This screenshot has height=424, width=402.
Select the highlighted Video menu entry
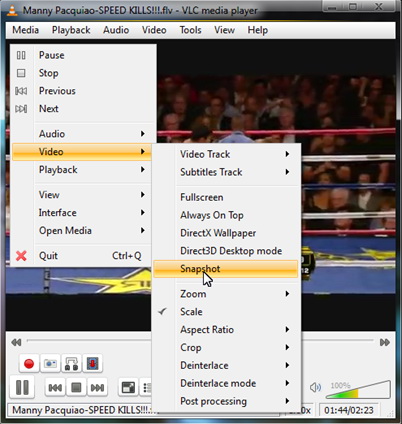[x=82, y=152]
